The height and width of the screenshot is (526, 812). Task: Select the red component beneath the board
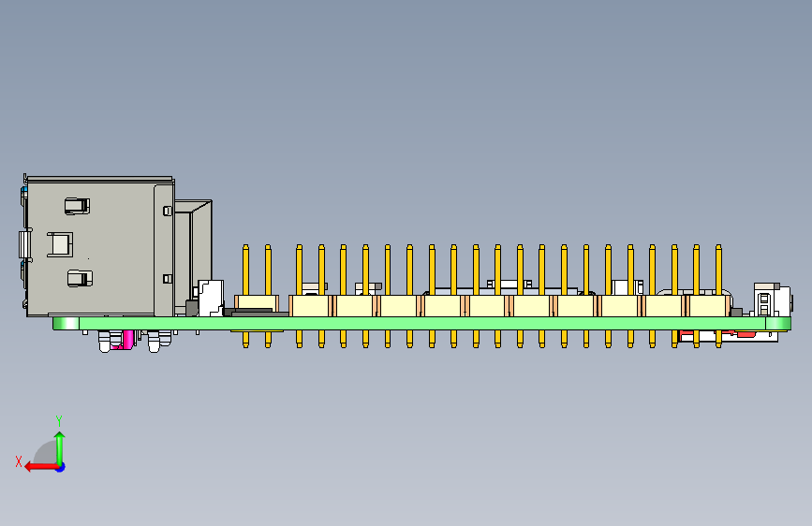coord(746,334)
